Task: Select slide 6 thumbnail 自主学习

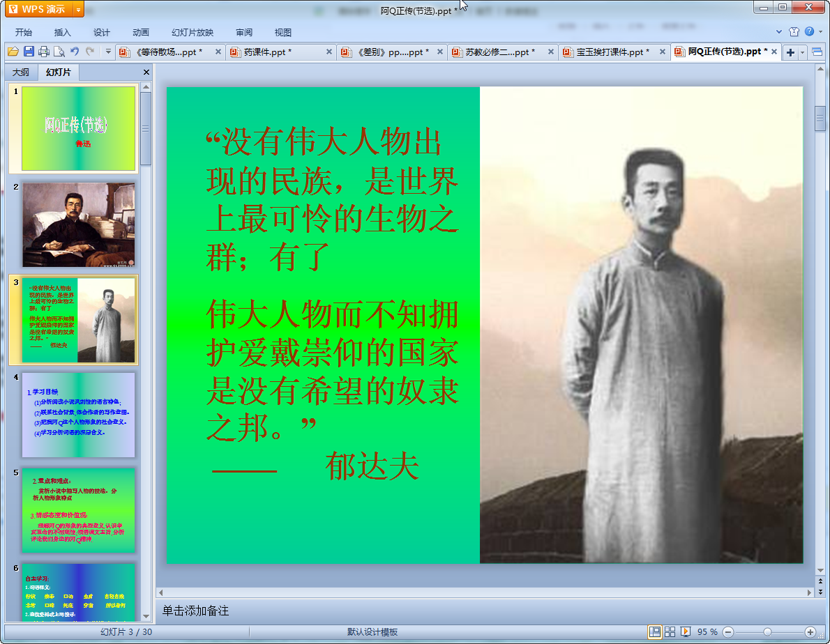Action: click(x=78, y=592)
